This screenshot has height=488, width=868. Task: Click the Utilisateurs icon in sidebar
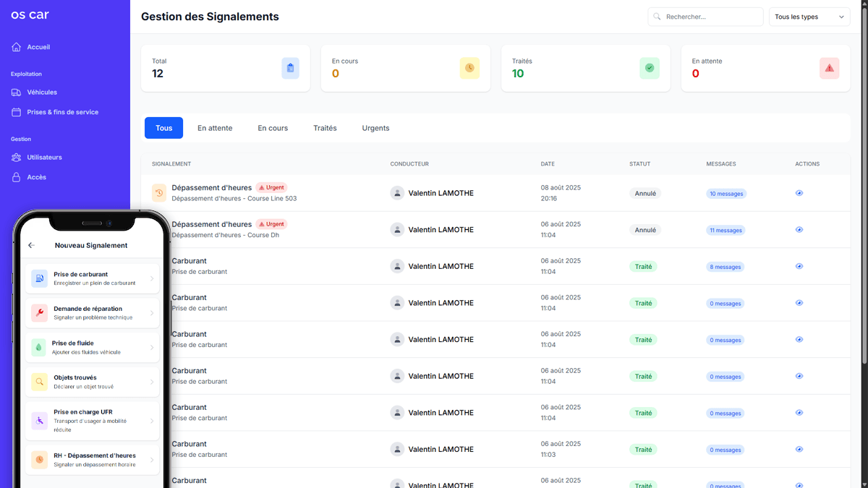(x=17, y=158)
